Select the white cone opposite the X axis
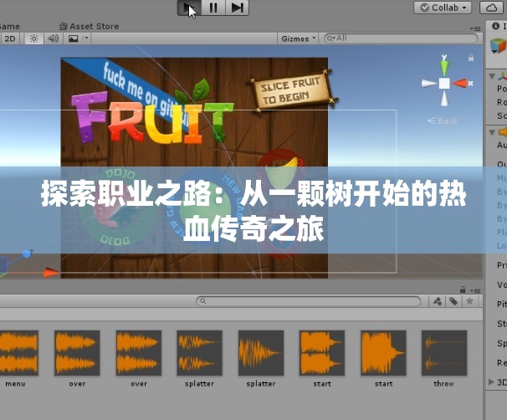 (x=429, y=84)
